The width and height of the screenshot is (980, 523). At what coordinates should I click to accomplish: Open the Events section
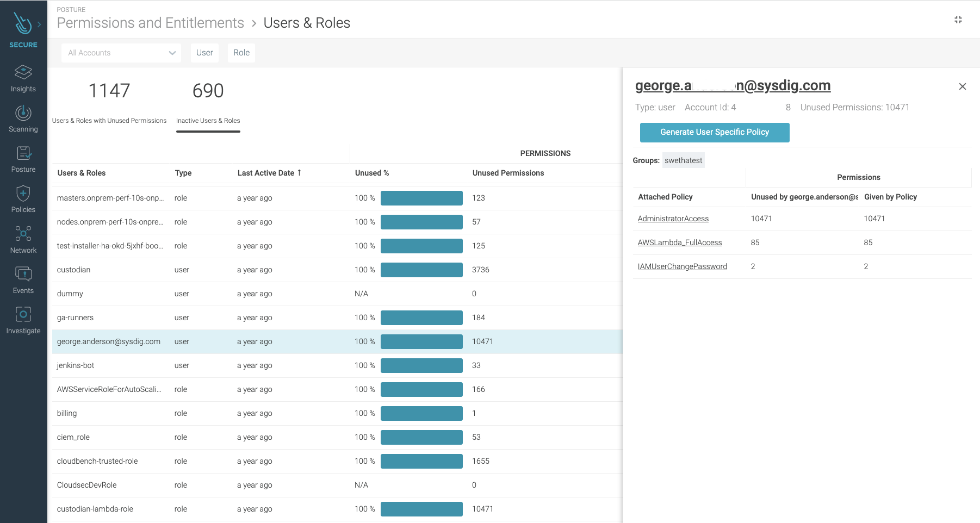point(23,281)
